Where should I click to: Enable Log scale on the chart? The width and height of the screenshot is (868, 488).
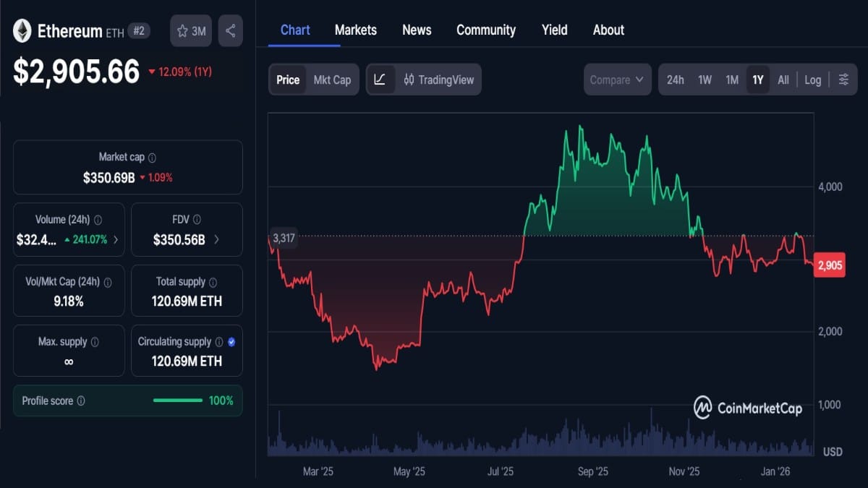812,80
